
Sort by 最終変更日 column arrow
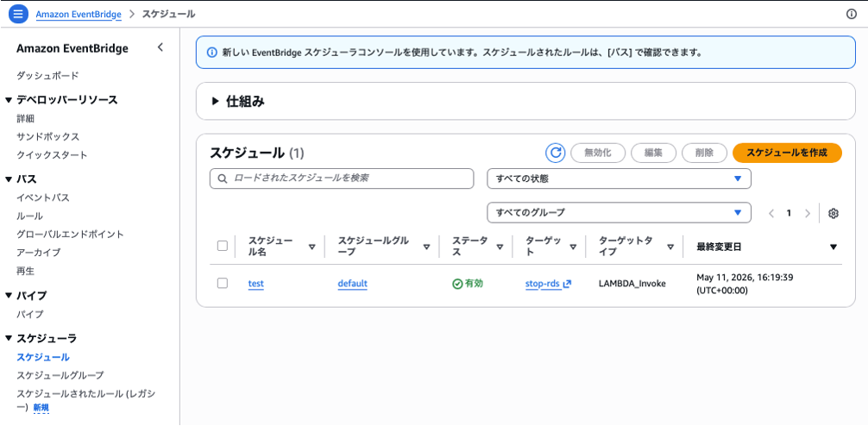coord(833,247)
